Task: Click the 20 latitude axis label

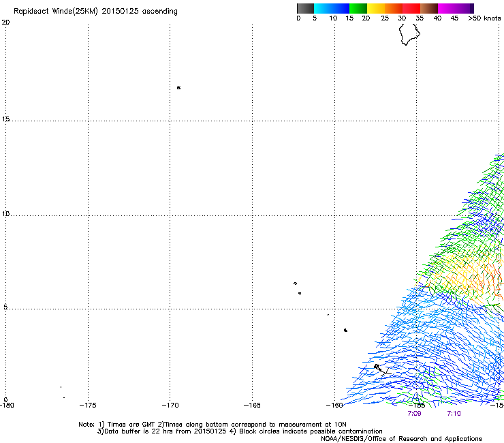Action: pyautogui.click(x=5, y=22)
